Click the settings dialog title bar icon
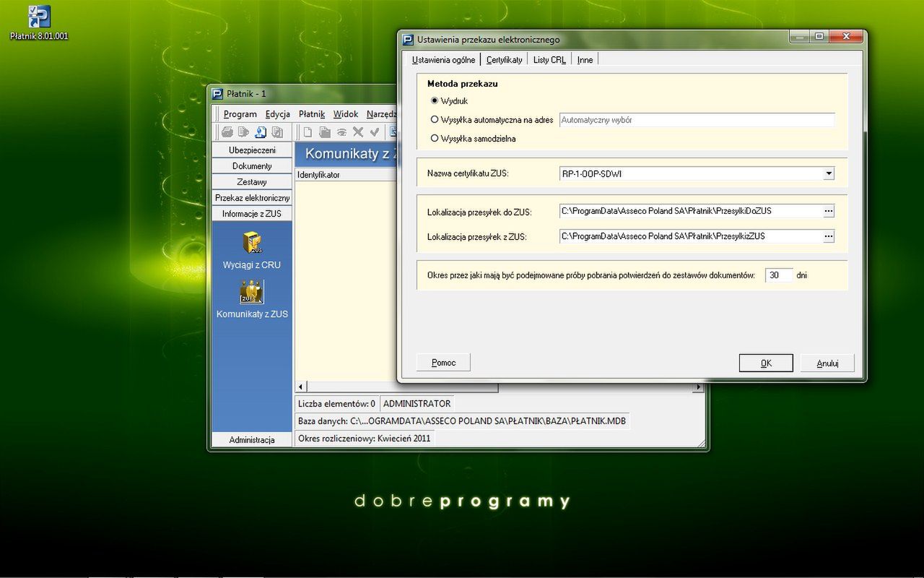The width and height of the screenshot is (924, 578). [x=408, y=40]
